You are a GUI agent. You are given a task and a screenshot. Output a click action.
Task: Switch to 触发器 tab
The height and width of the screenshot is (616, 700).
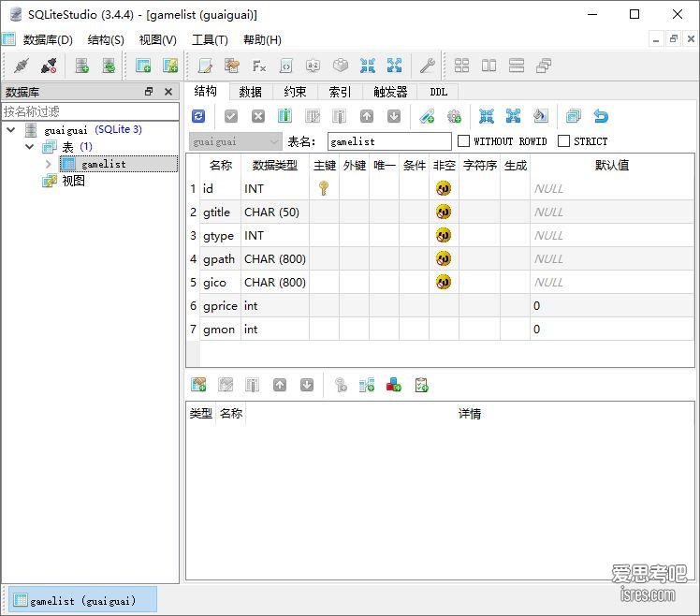point(389,92)
